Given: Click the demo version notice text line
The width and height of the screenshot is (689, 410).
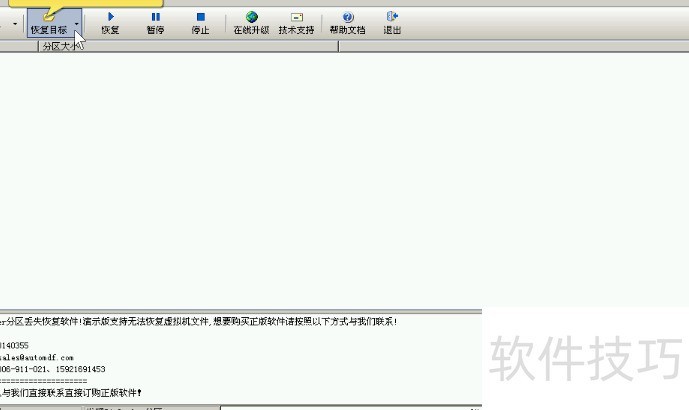Looking at the screenshot, I should click(x=200, y=321).
